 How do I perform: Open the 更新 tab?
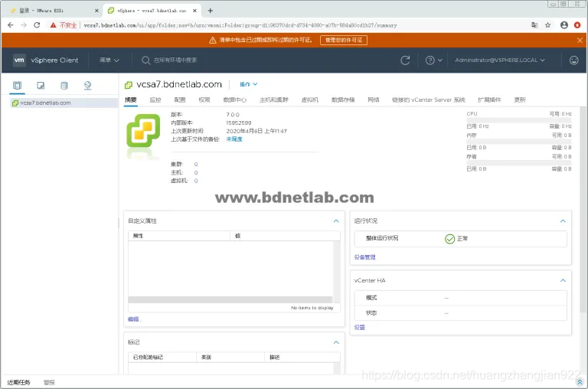point(520,100)
